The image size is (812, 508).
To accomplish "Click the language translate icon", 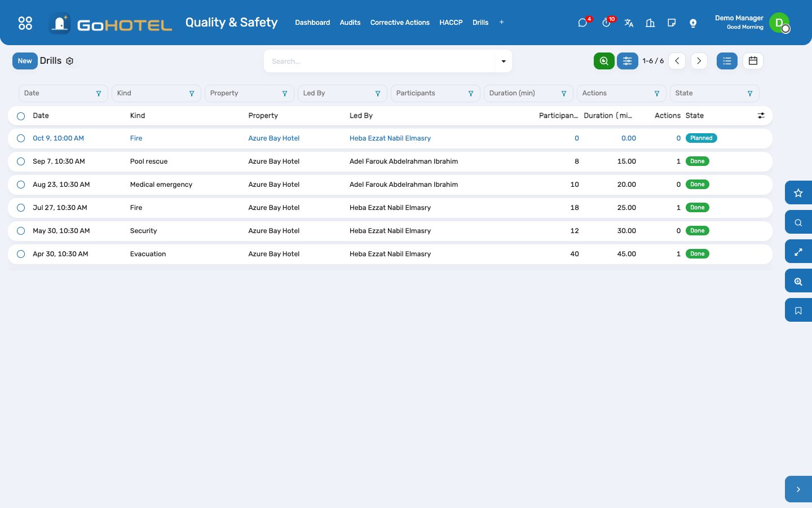I will point(629,23).
